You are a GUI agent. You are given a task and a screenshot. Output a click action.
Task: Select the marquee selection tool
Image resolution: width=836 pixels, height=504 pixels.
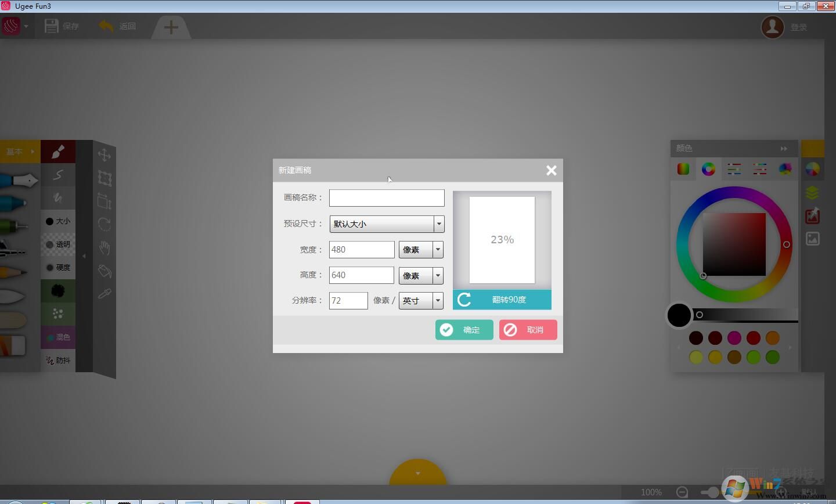pyautogui.click(x=105, y=178)
